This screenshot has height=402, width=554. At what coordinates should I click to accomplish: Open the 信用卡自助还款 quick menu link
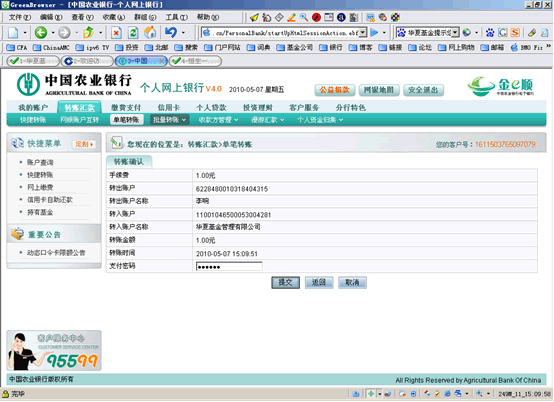[50, 200]
